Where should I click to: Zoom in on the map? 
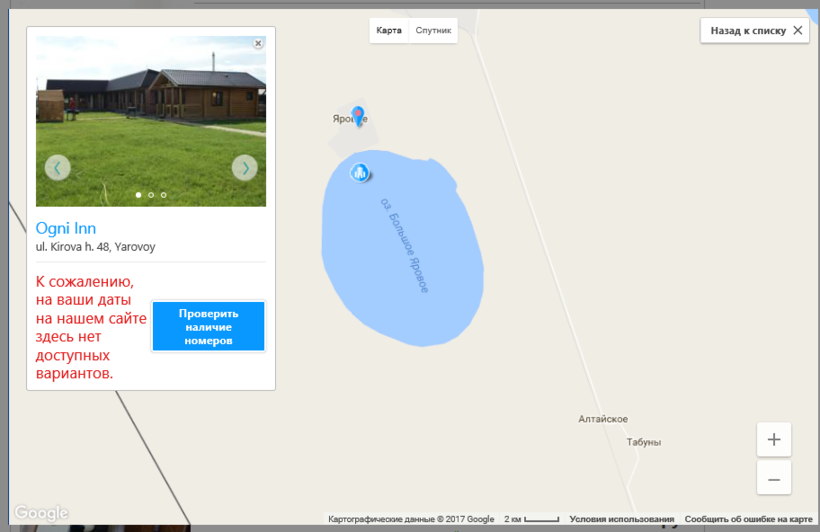coord(773,439)
